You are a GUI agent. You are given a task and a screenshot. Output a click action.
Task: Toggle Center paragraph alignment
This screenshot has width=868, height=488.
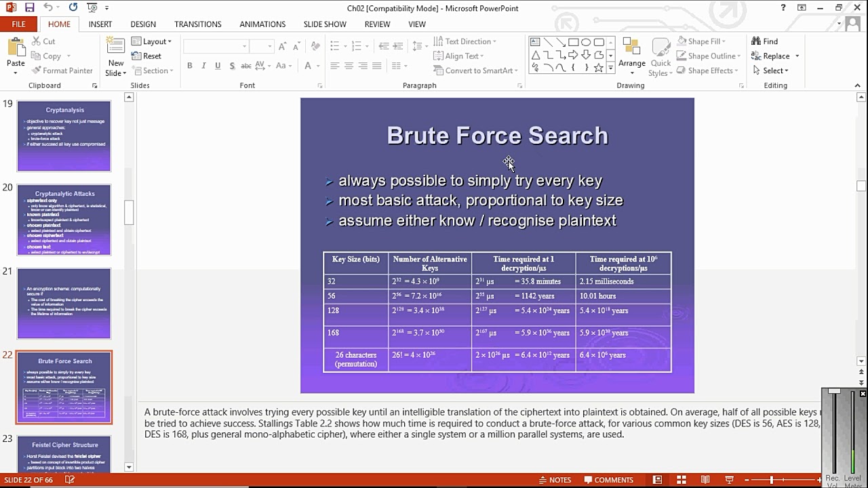click(x=349, y=66)
